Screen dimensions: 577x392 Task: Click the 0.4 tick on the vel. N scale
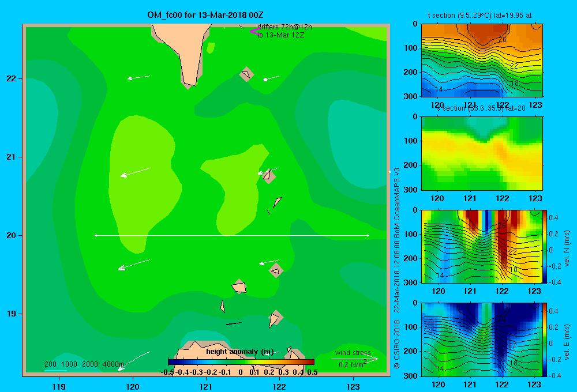(553, 218)
